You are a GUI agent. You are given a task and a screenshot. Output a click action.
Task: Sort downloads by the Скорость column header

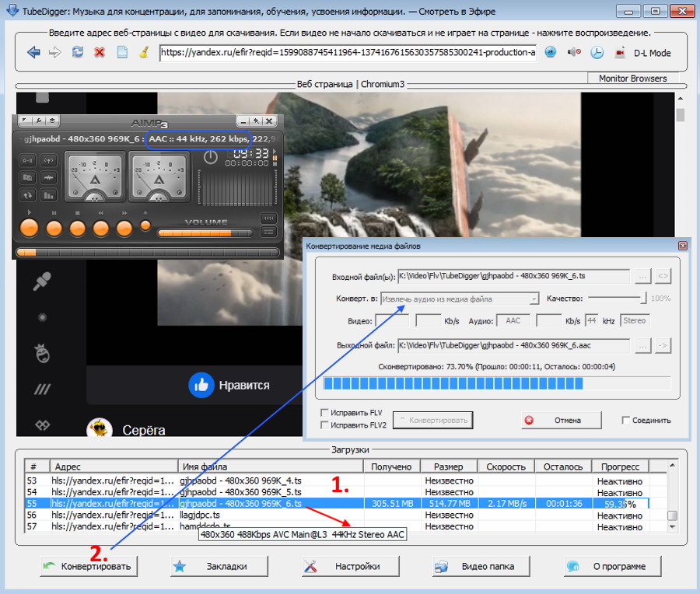(506, 466)
